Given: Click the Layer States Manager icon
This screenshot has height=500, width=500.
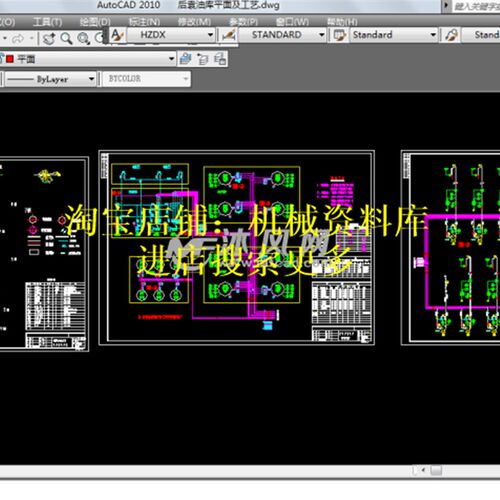Looking at the screenshot, I should coord(220,59).
